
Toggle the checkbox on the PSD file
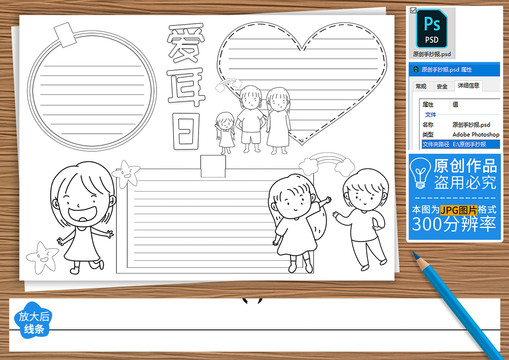click(x=413, y=10)
